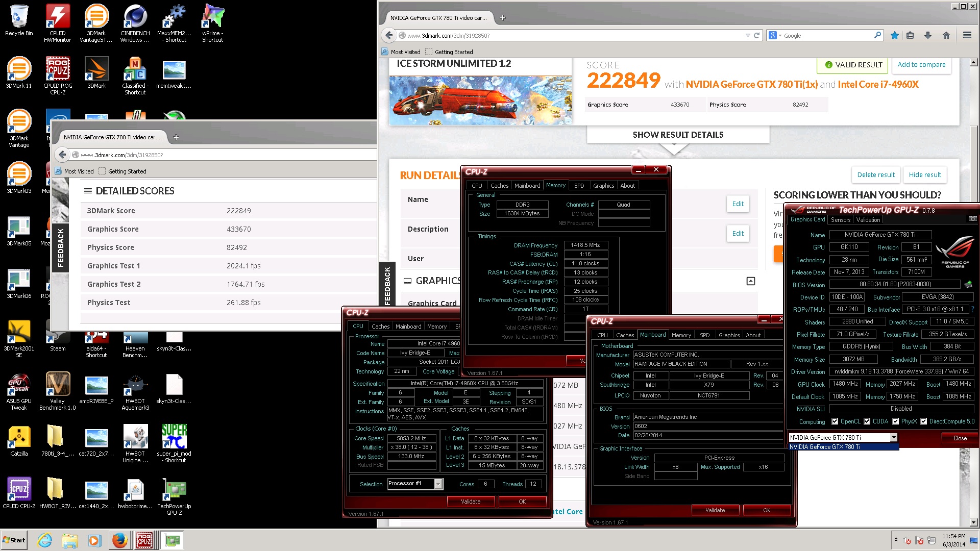This screenshot has height=551, width=980.
Task: Click Hide result button
Action: click(925, 174)
